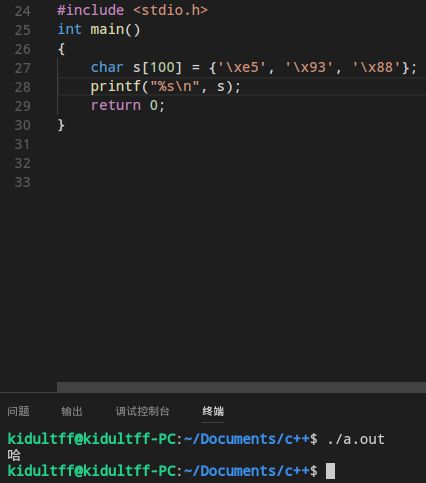Image resolution: width=426 pixels, height=483 pixels.
Task: Click the editor horizontal scrollbar
Action: (241, 387)
